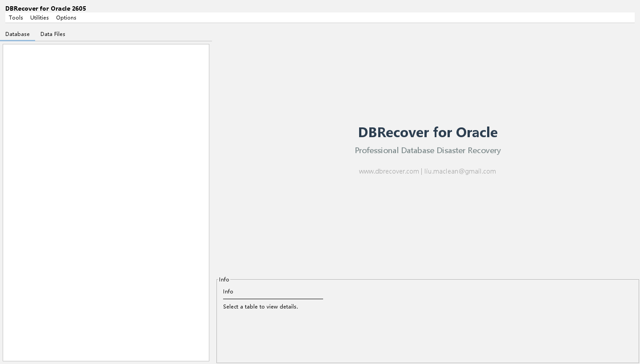Click the 'DBRecover for Oracle' heading
The height and width of the screenshot is (364, 640).
[428, 132]
